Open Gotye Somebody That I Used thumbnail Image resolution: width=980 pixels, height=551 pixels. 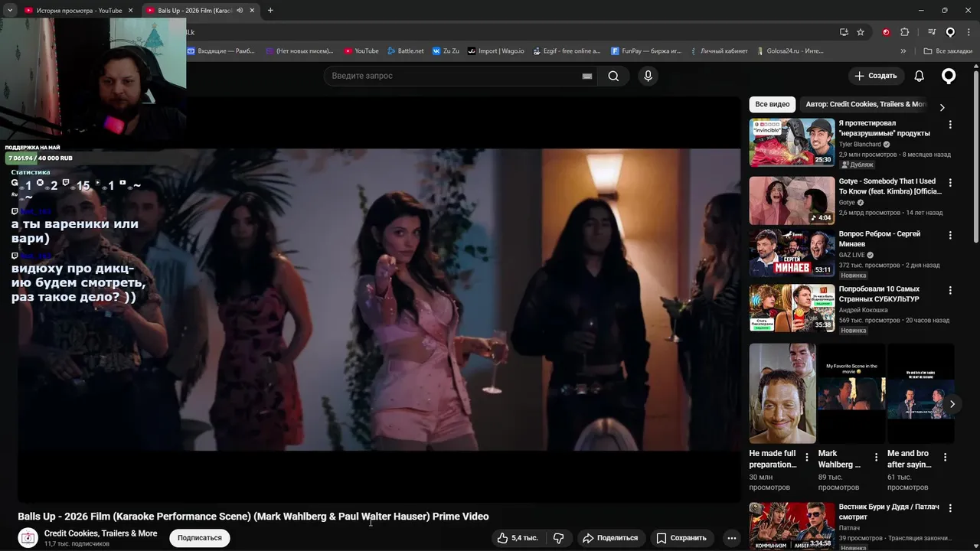point(792,201)
